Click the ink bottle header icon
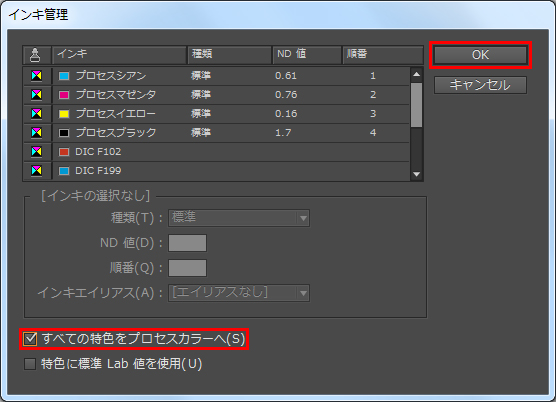The width and height of the screenshot is (556, 402). [x=35, y=55]
